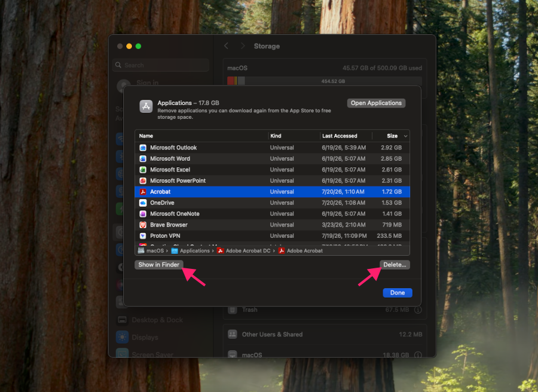This screenshot has height=392, width=538.
Task: Click Applications label in the path bar
Action: 194,251
